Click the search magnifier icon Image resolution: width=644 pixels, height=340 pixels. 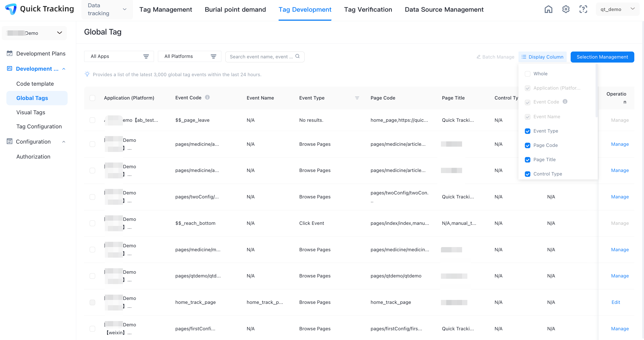tap(298, 56)
